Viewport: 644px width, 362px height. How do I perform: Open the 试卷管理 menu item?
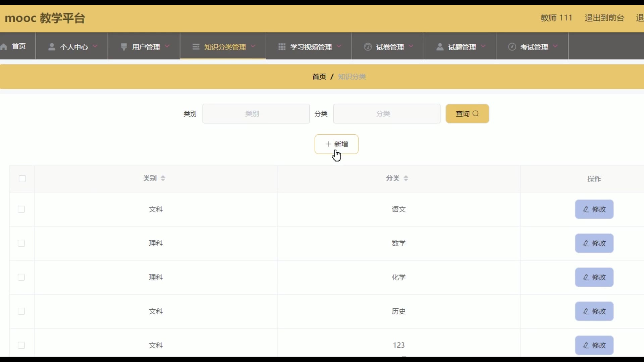point(390,47)
